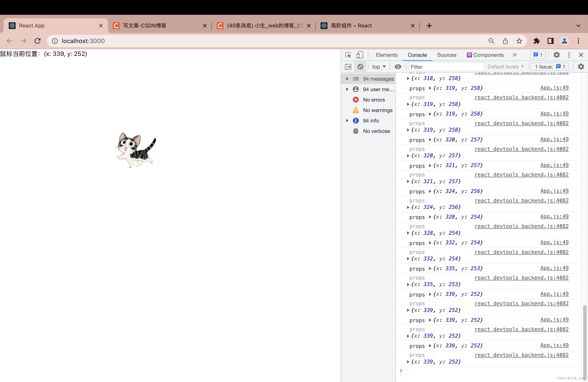Click the live expression eye icon
This screenshot has width=588, height=382.
tap(398, 67)
